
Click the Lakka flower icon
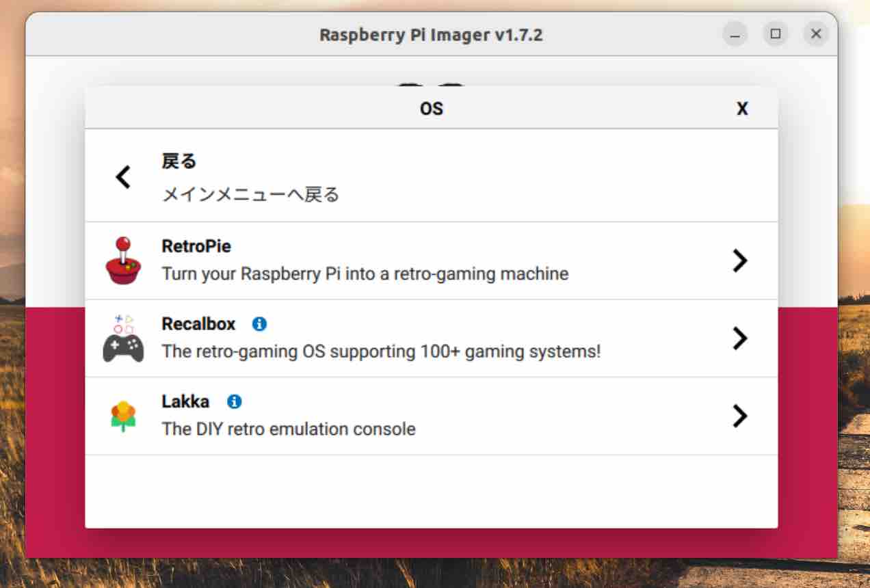123,416
